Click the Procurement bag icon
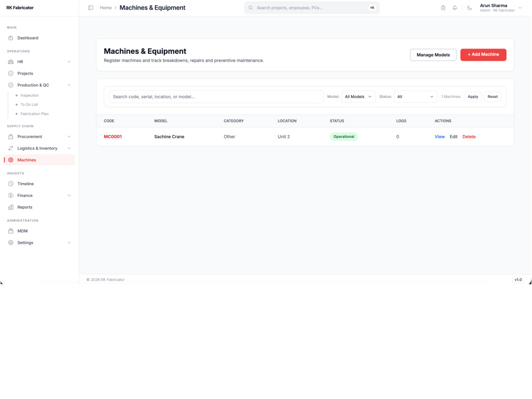Viewport: 532px width, 399px height. [11, 137]
